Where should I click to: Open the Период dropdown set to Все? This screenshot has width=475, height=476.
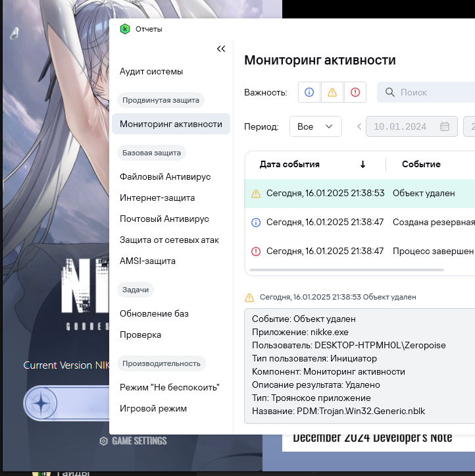315,126
